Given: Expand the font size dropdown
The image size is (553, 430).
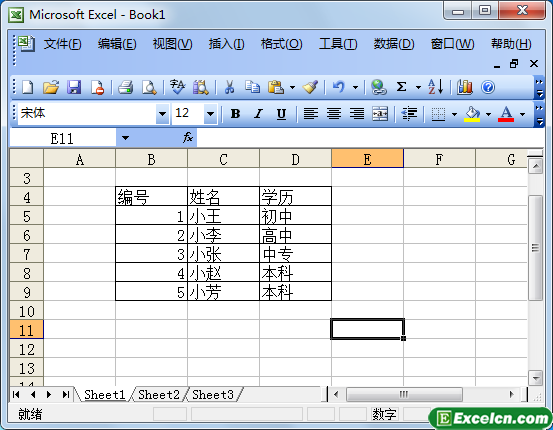Looking at the screenshot, I should (x=210, y=114).
